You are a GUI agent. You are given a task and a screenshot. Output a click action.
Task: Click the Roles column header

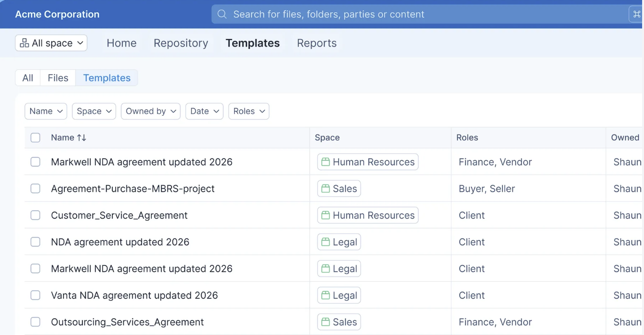(467, 137)
